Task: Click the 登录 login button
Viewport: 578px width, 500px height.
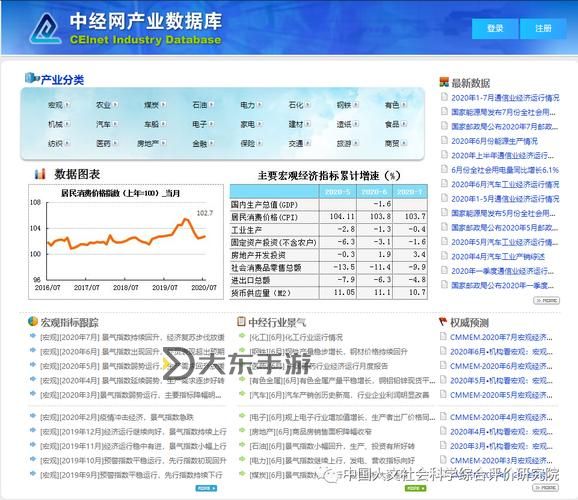Action: point(495,28)
